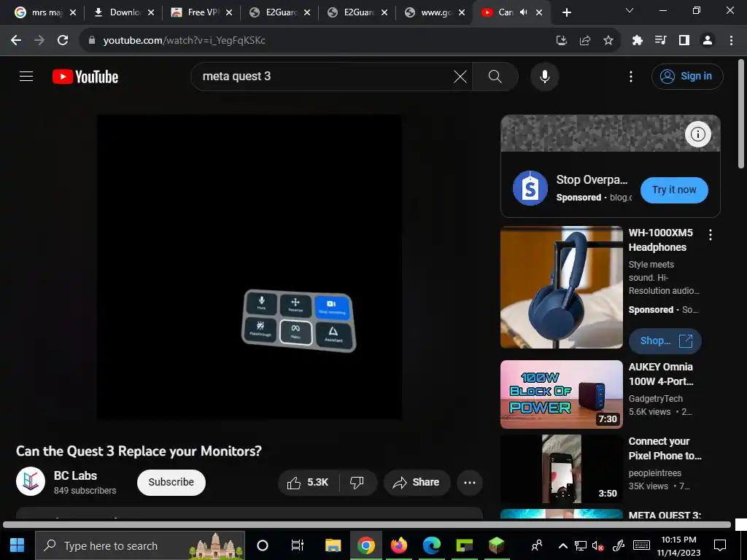Open File Explorer in taskbar

[x=333, y=545]
